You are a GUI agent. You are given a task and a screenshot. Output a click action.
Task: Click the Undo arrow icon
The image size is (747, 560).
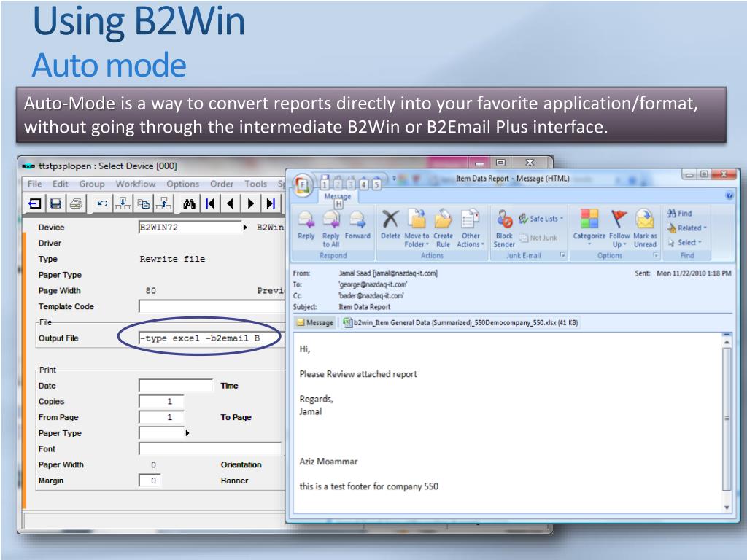[x=102, y=204]
